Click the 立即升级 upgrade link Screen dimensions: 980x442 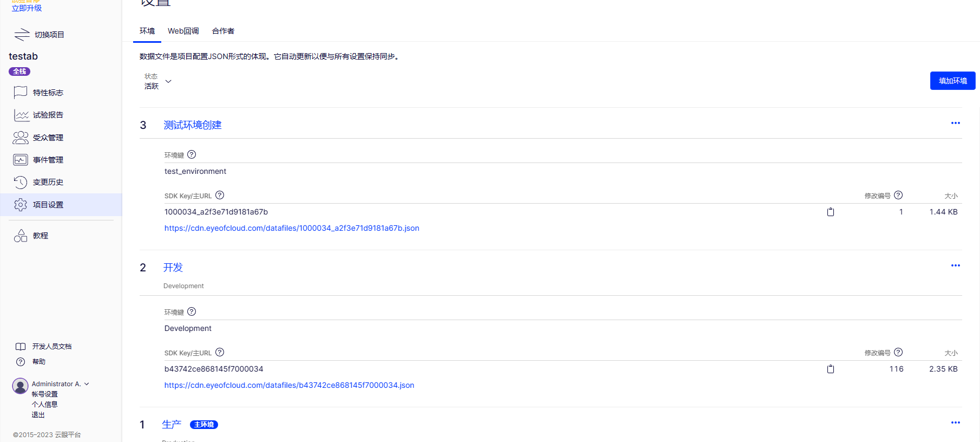(27, 8)
